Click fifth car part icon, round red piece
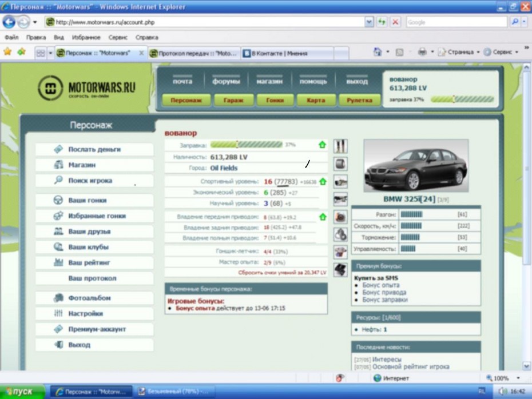This screenshot has height=399, width=532. [340, 217]
